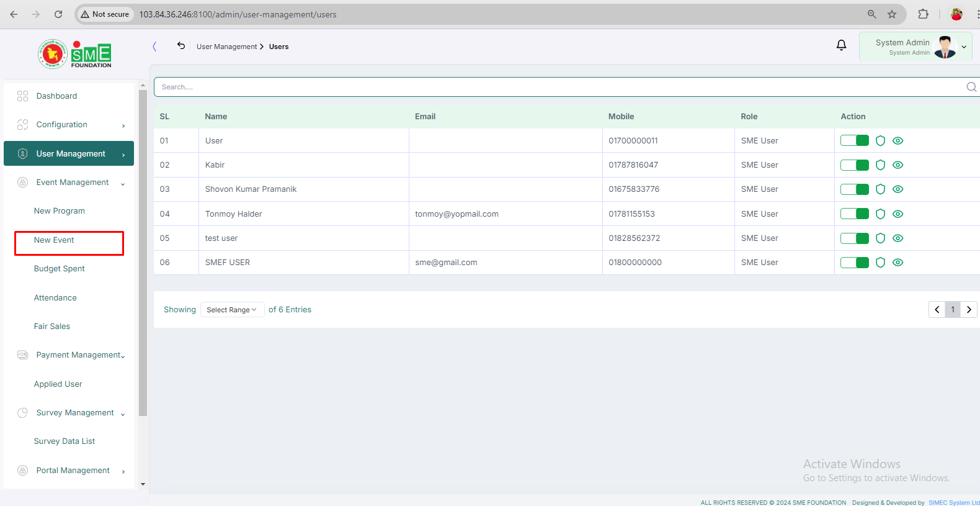
Task: Toggle active switch for SMEF USER
Action: pyautogui.click(x=855, y=263)
